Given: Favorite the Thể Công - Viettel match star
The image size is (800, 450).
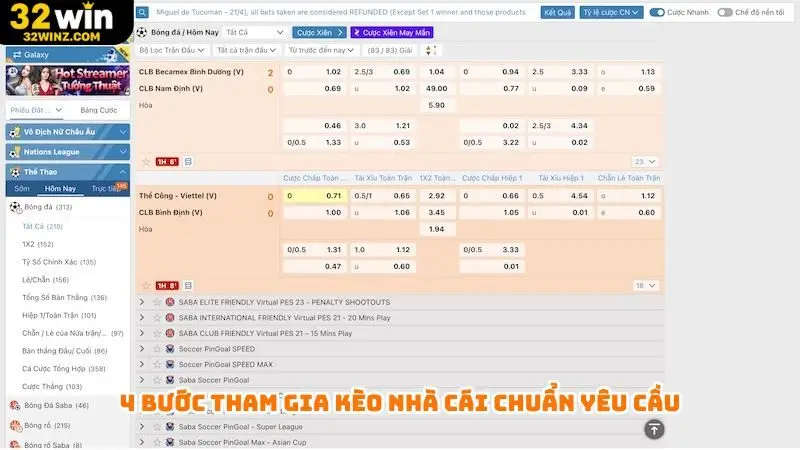Looking at the screenshot, I should coord(146,286).
